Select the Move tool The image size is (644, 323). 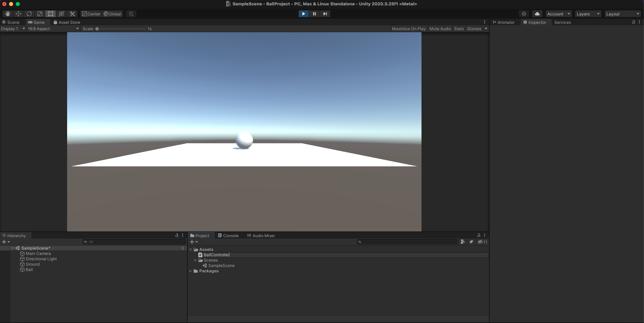tap(18, 14)
